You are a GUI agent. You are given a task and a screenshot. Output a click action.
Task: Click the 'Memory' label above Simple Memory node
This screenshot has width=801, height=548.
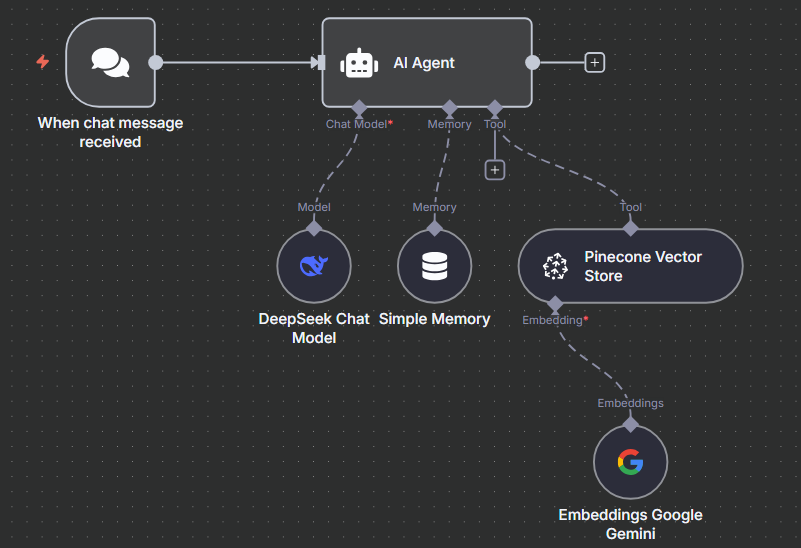(x=434, y=207)
